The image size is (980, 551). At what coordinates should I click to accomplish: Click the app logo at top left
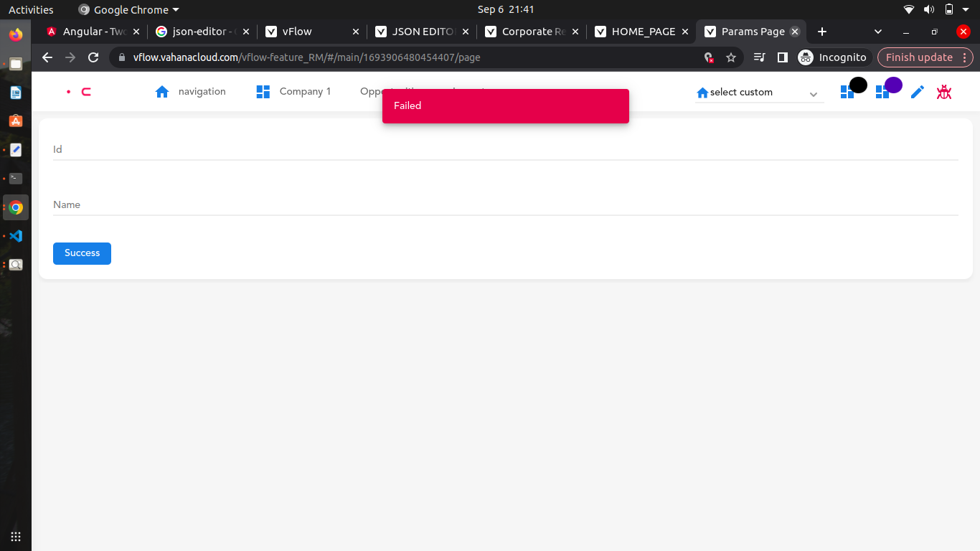[x=79, y=92]
